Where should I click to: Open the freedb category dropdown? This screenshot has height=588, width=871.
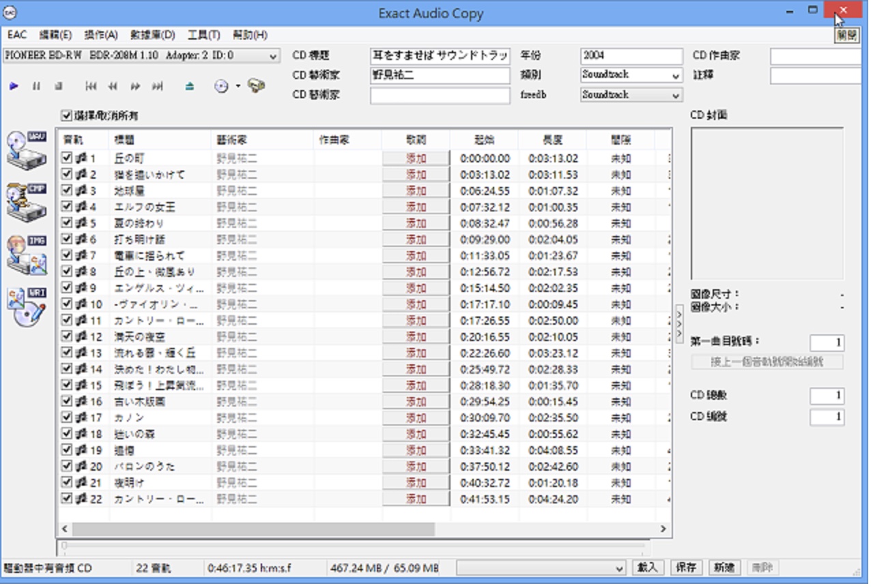click(631, 95)
